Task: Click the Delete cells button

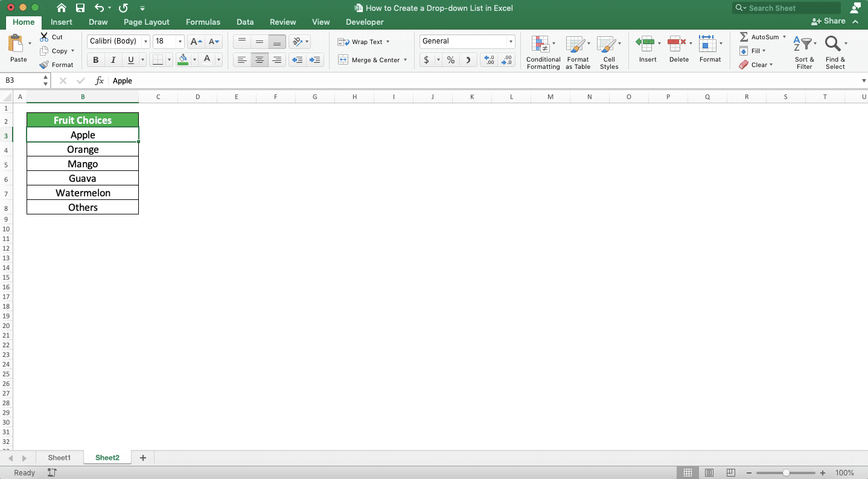Action: (679, 48)
